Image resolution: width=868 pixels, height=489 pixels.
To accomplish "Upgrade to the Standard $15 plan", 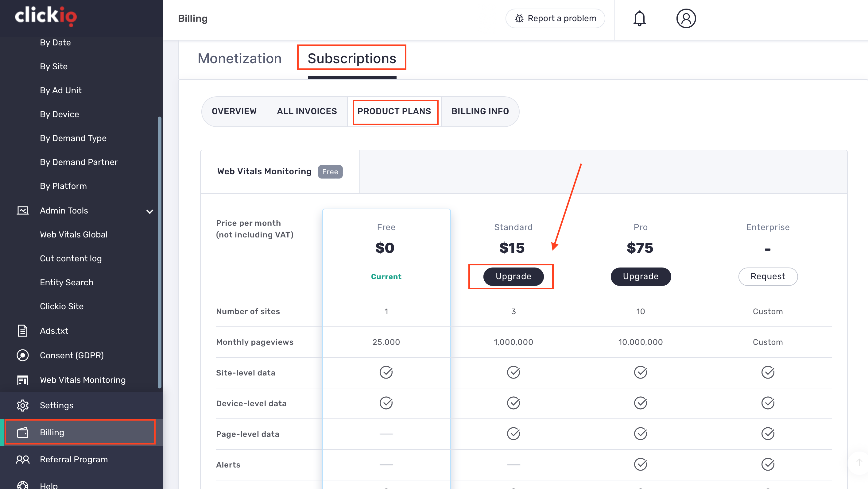I will click(x=513, y=276).
